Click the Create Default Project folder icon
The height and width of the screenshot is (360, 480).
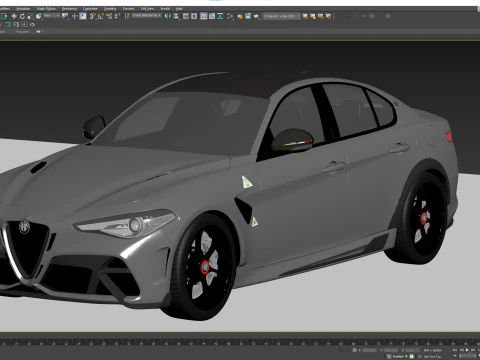point(321,16)
